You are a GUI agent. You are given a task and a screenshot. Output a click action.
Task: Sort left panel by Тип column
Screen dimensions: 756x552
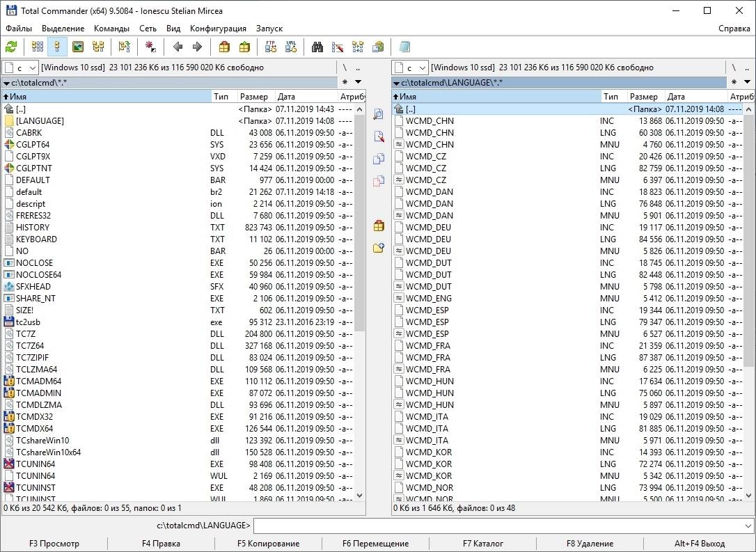(224, 97)
